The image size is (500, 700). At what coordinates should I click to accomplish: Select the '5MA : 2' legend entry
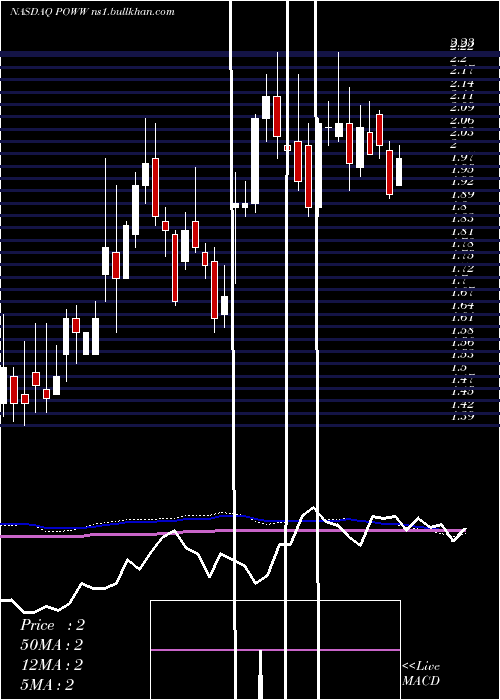pos(47,685)
